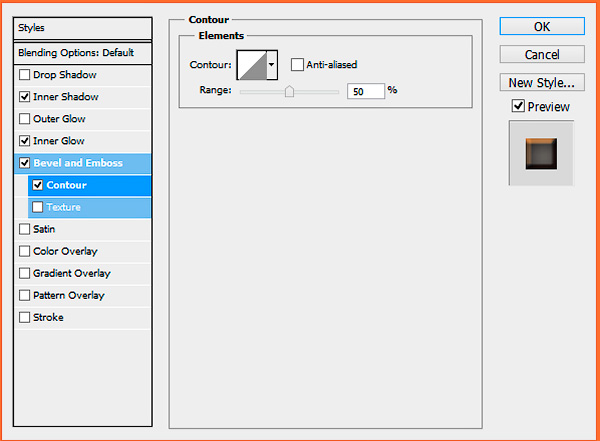Select the Stroke label
Screen dimensions: 600x441
click(x=48, y=317)
